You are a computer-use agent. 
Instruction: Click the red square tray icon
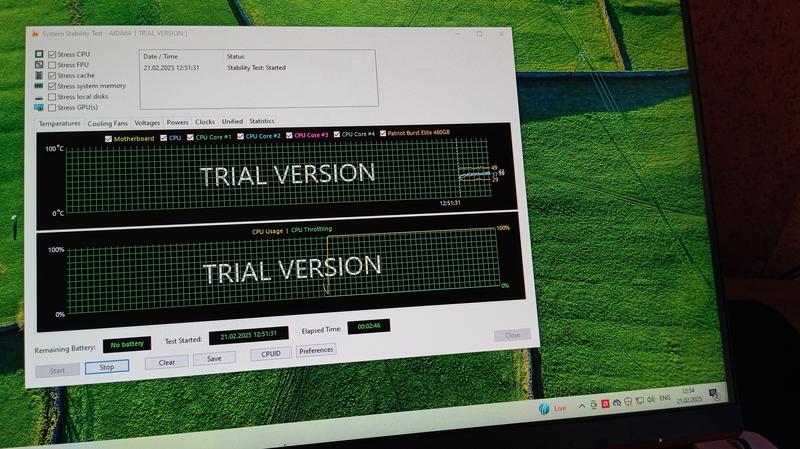pyautogui.click(x=606, y=404)
